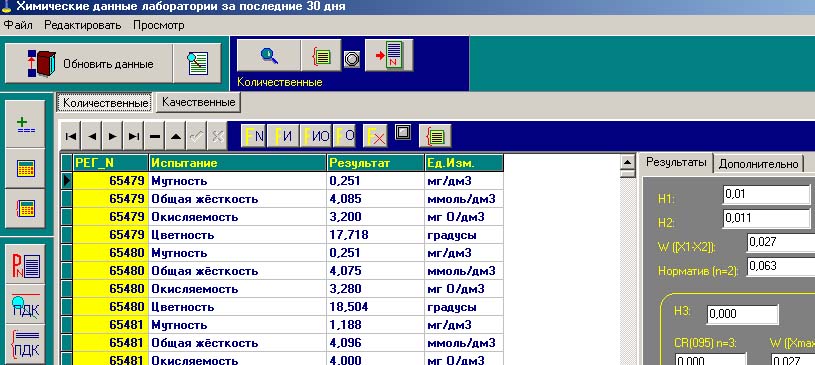Screen dimensions: 815x365
Task: Click the Норматив (n=2) field with 0,063
Action: pos(781,266)
